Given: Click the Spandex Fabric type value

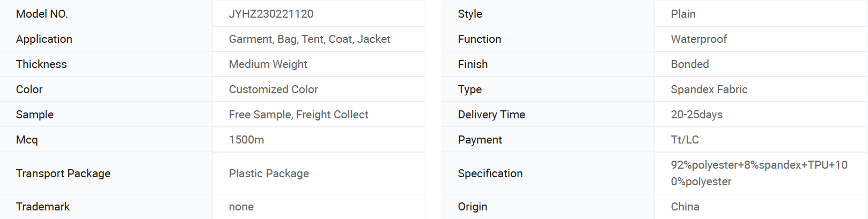Looking at the screenshot, I should [x=709, y=89].
